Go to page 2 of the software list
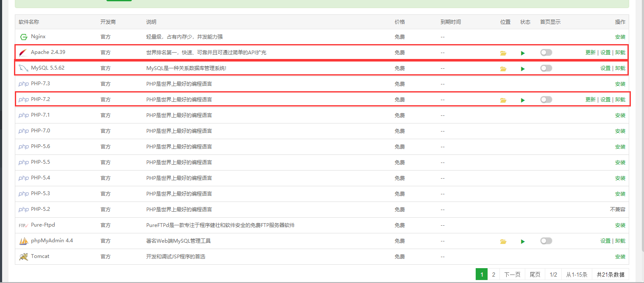644x283 pixels. (x=493, y=275)
